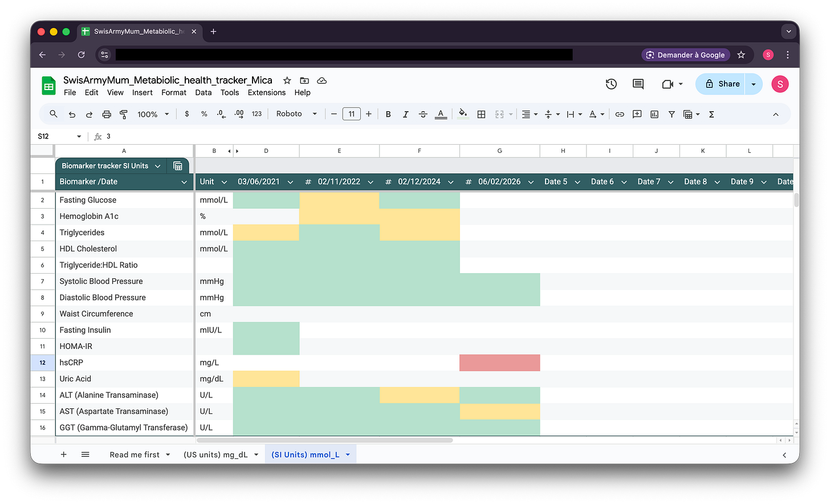Open the text wrapping dropdown
830x504 pixels.
574,114
